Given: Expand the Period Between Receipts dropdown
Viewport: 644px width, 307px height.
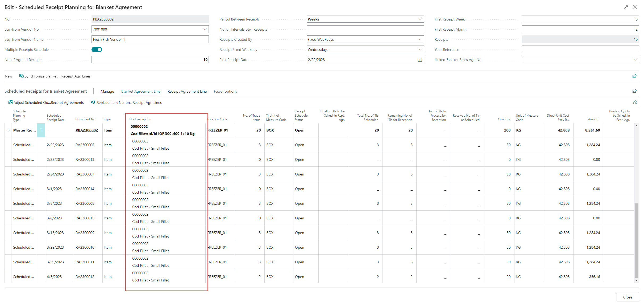Looking at the screenshot, I should click(x=420, y=19).
